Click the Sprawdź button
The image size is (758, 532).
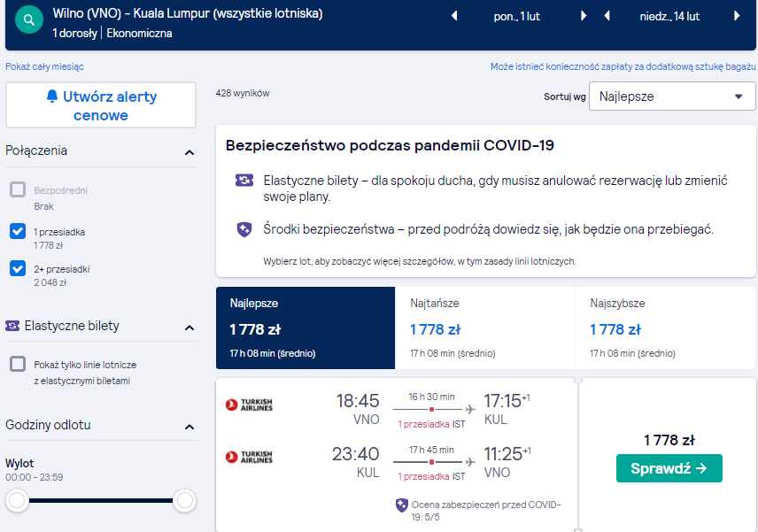(669, 468)
